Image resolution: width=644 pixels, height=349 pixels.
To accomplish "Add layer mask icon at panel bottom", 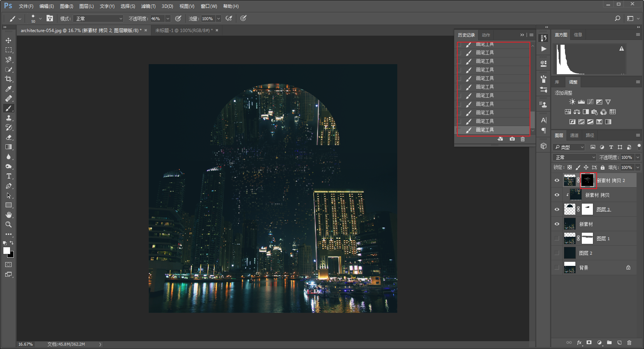I will (x=589, y=343).
